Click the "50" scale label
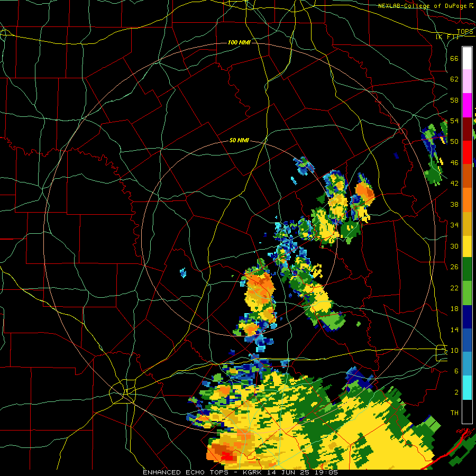This screenshot has width=476, height=476. (x=454, y=141)
